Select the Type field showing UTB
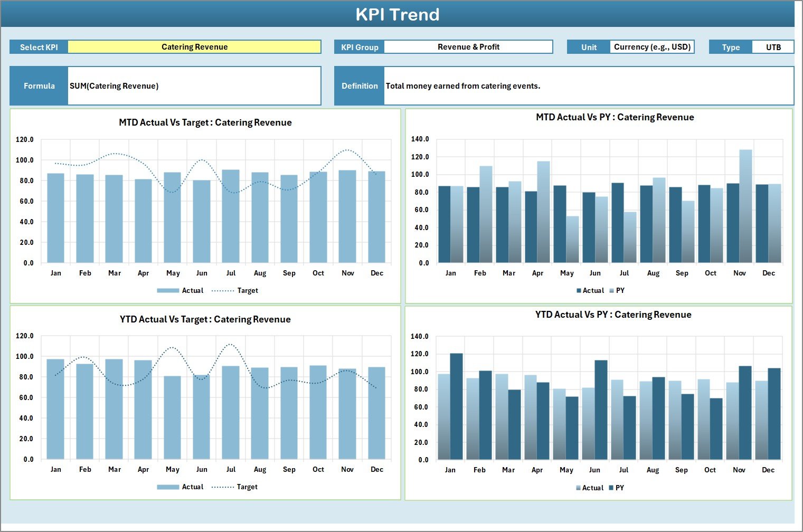 tap(773, 46)
